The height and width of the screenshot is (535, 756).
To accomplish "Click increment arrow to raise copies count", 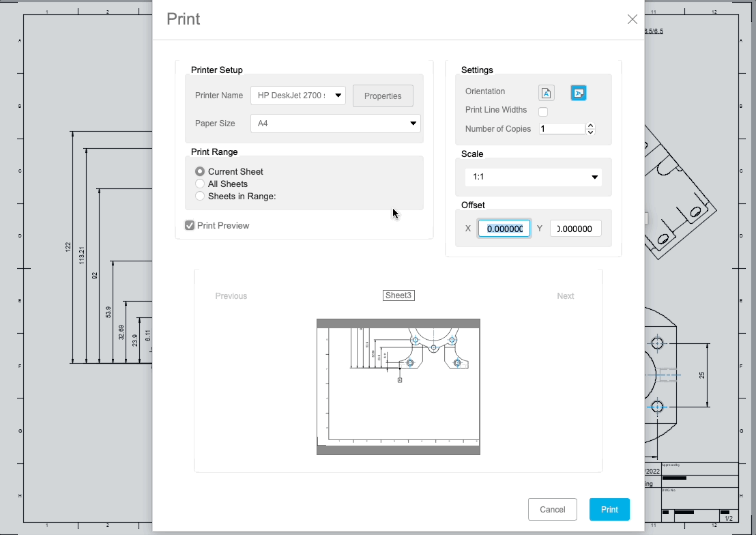I will 590,125.
